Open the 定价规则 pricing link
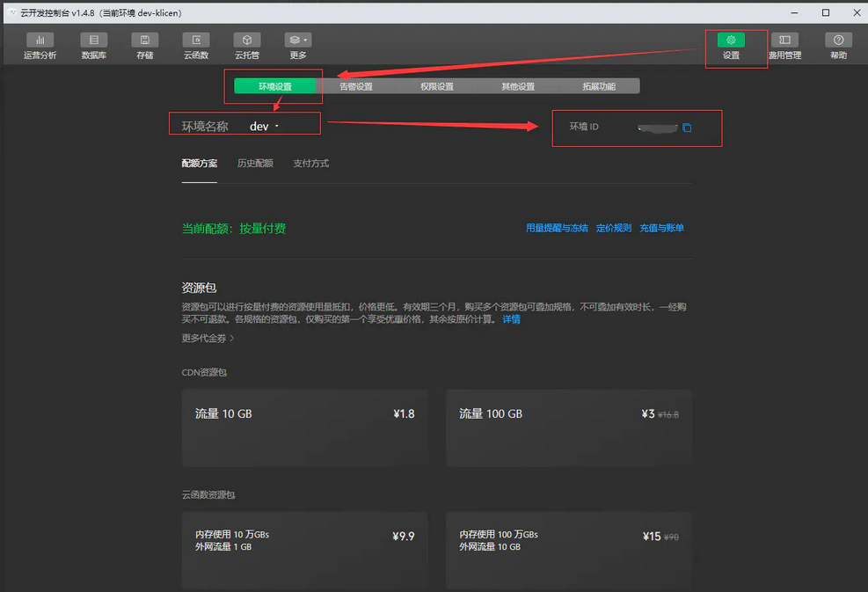 [x=614, y=228]
